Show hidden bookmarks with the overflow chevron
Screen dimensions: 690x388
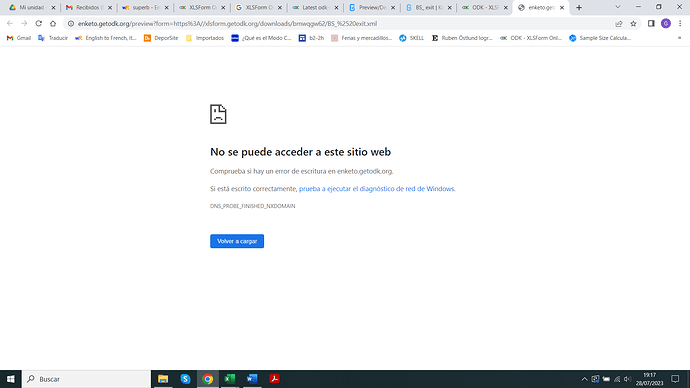(x=679, y=38)
